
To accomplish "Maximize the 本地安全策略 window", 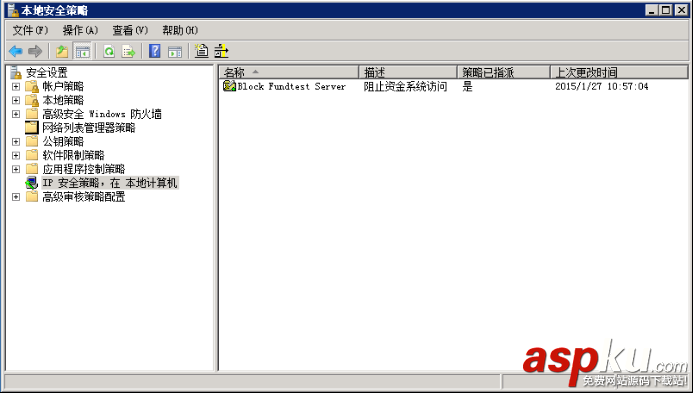I will coord(666,10).
